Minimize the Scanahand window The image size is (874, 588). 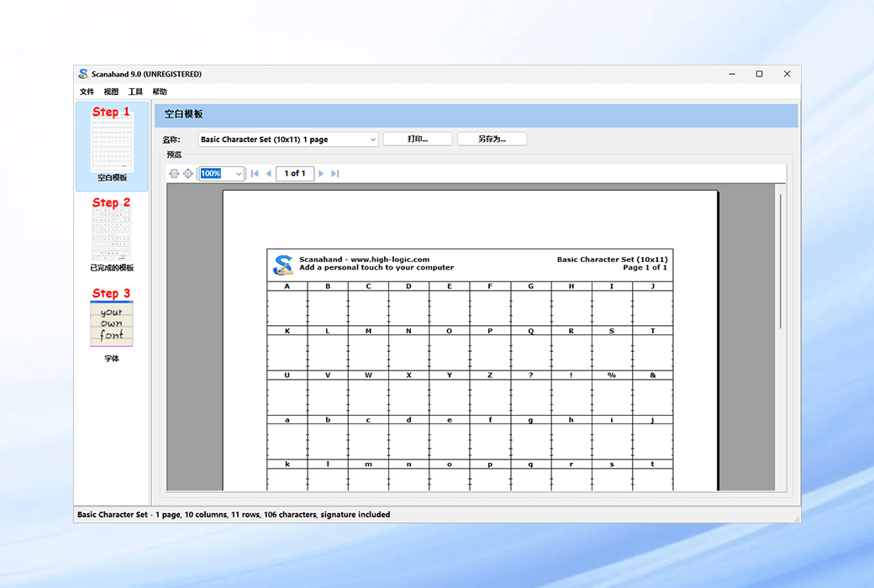coord(732,74)
